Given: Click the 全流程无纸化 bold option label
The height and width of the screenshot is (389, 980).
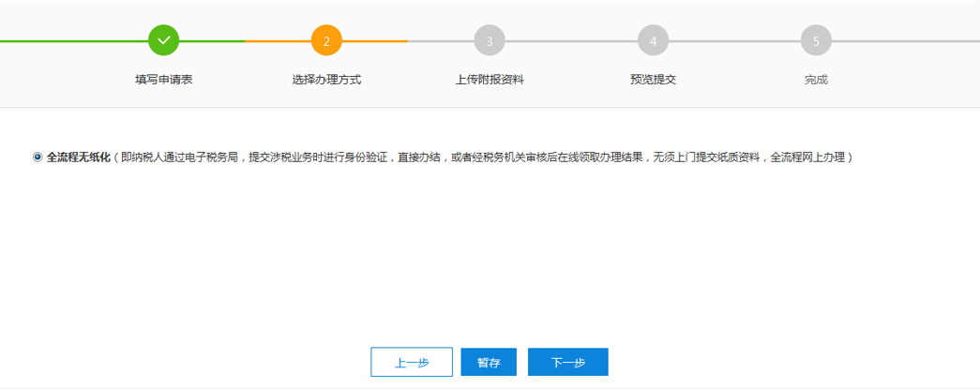Looking at the screenshot, I should point(78,157).
